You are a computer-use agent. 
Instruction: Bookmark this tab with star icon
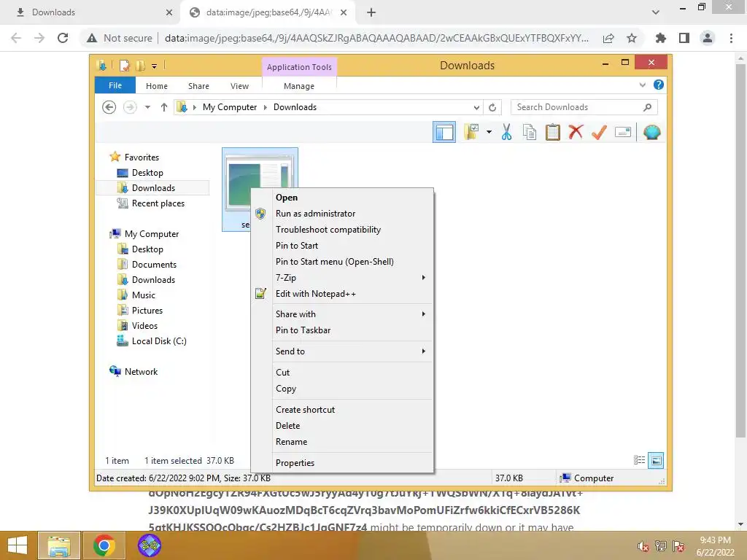(x=632, y=38)
